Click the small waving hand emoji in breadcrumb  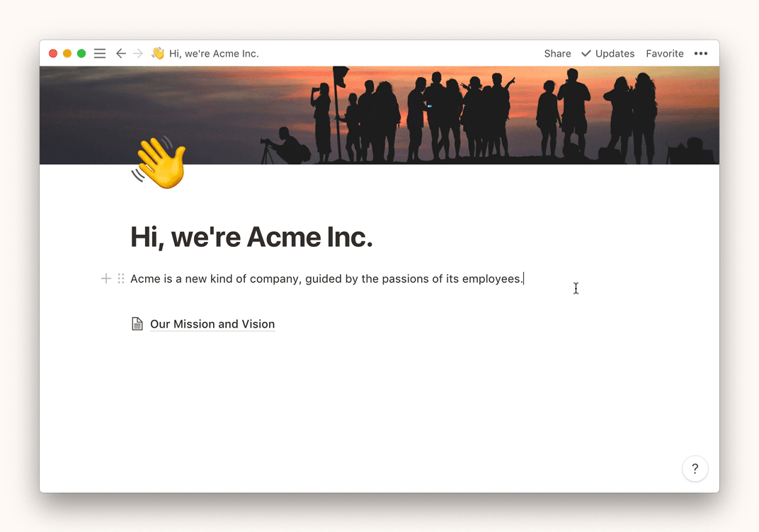click(x=158, y=54)
